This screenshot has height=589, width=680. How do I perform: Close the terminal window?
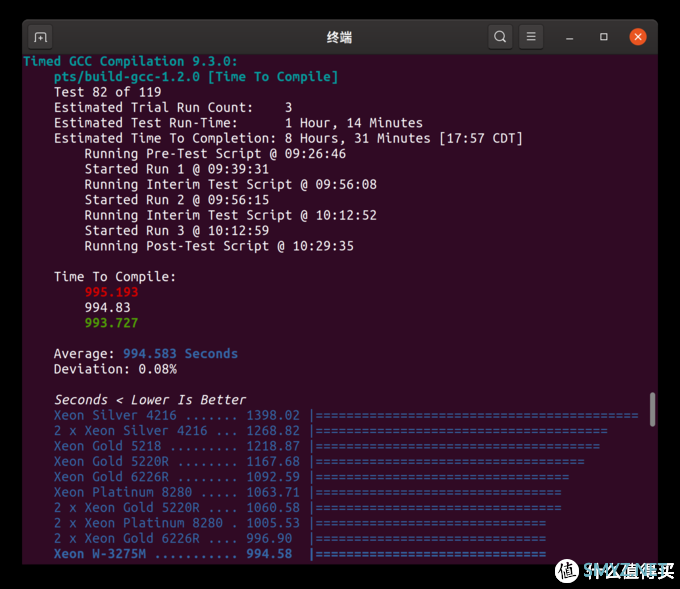tap(638, 37)
